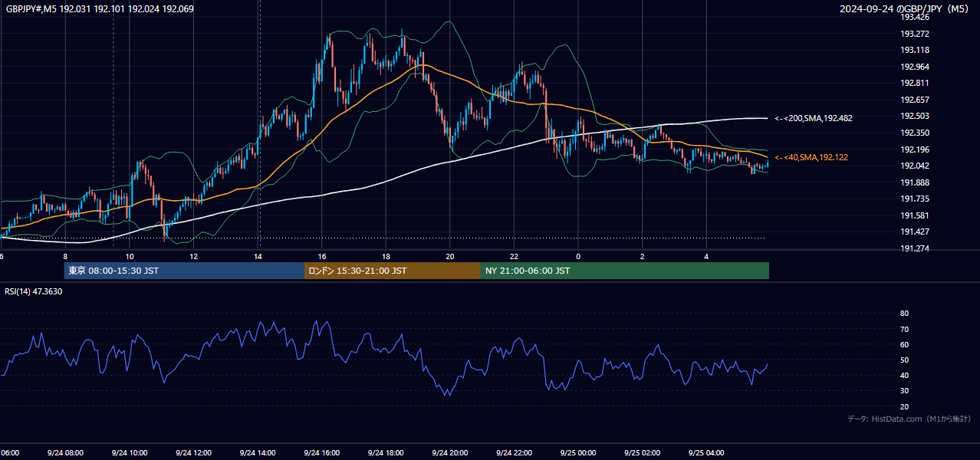Click the 9/24 10:00 time axis label
This screenshot has height=460, width=980.
point(130,453)
